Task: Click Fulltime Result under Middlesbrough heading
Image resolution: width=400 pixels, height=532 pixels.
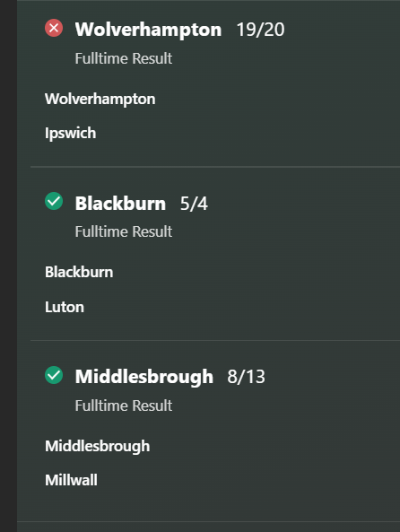Action: point(124,406)
